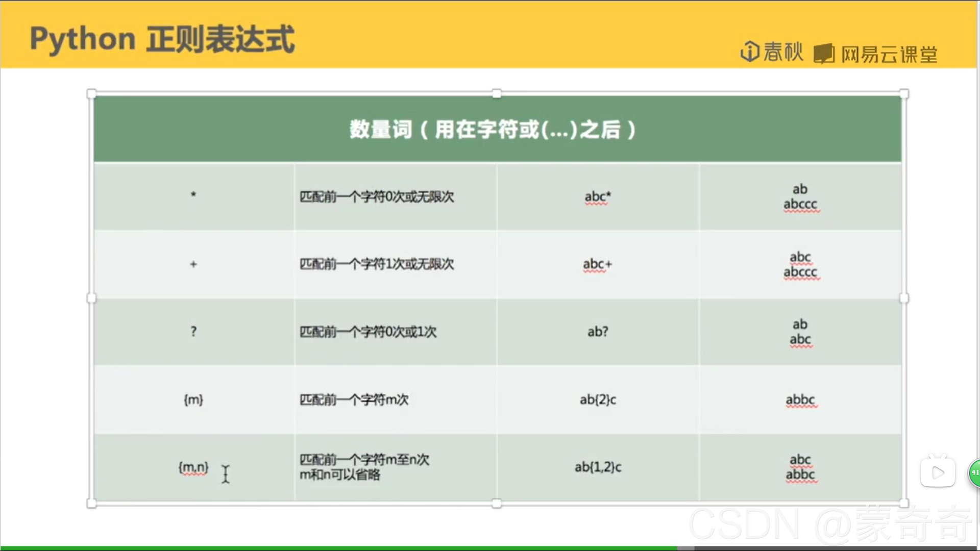Viewport: 980px width, 551px height.
Task: Select the example cell ab?
Action: 598,332
